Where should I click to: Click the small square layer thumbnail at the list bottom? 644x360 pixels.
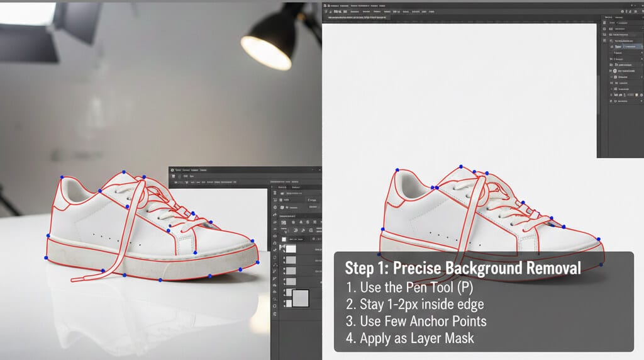point(289,303)
